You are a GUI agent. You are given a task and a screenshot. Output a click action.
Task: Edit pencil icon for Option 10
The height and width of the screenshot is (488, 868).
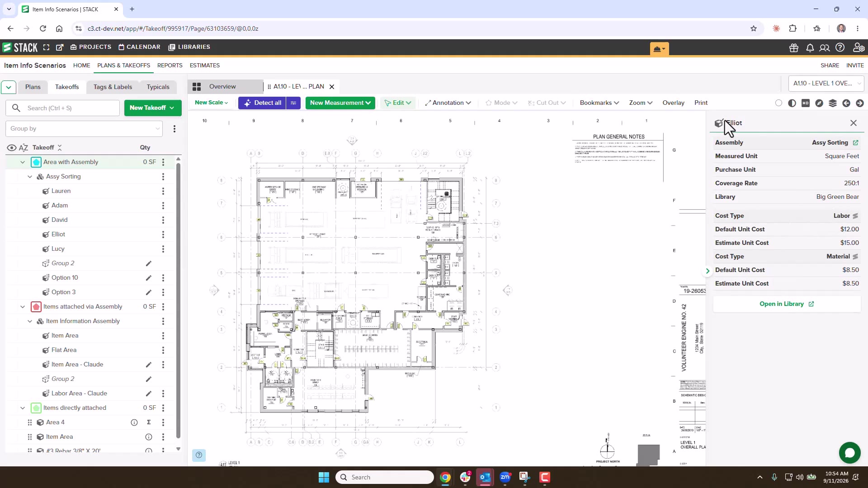pyautogui.click(x=148, y=278)
